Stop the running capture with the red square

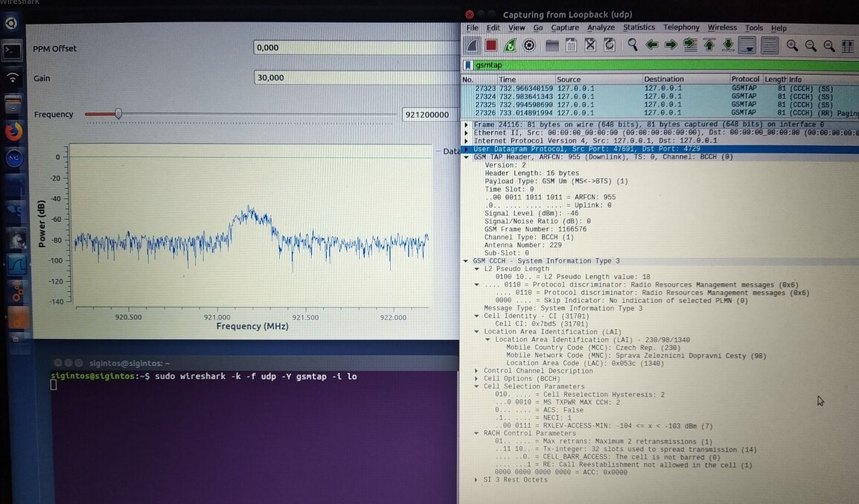(491, 45)
